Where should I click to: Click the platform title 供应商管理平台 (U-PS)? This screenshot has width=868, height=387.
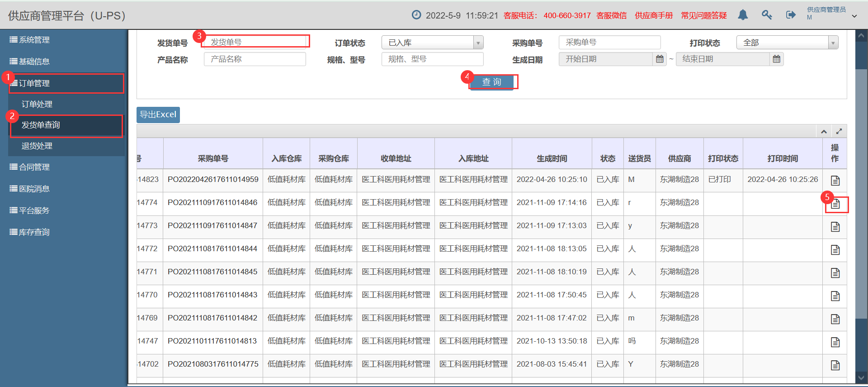click(67, 16)
